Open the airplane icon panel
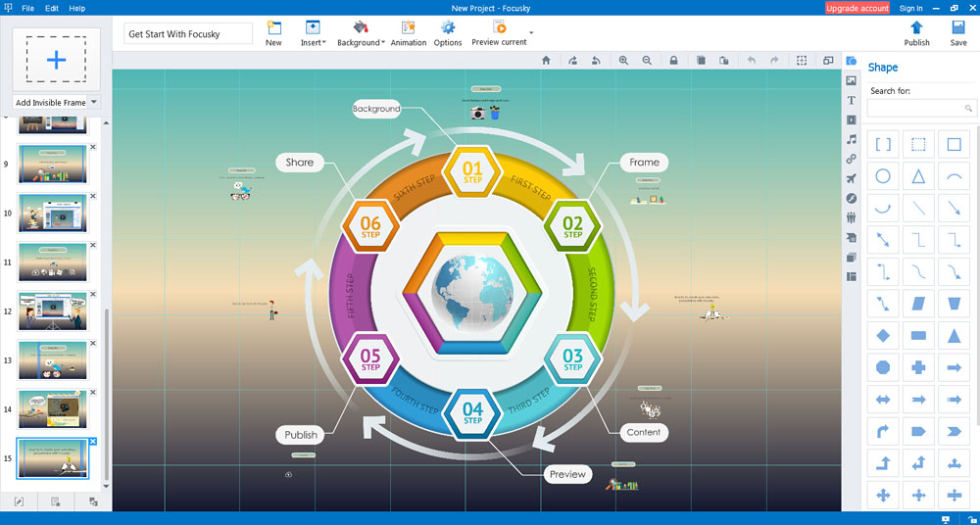The image size is (980, 525). pos(852,178)
